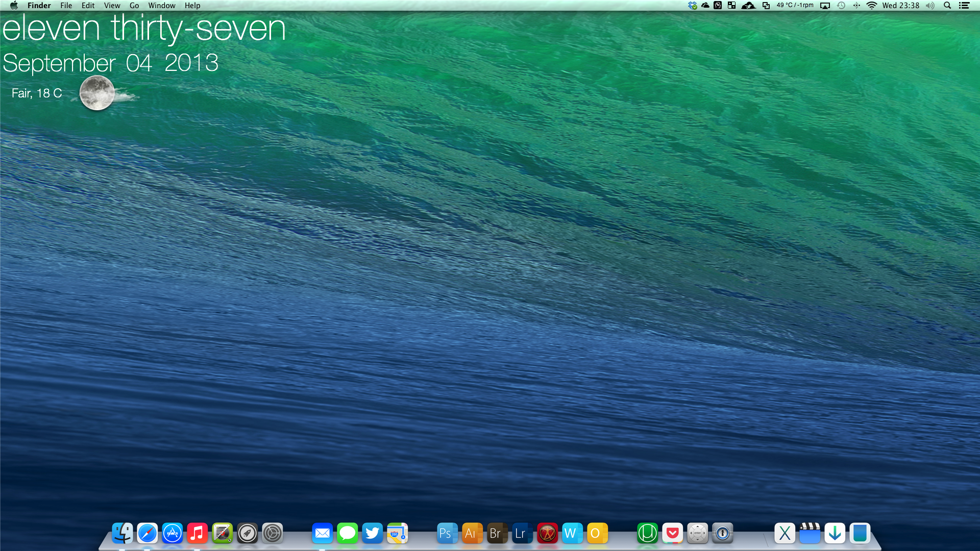The height and width of the screenshot is (551, 980).
Task: Open the Go menu
Action: pyautogui.click(x=134, y=6)
